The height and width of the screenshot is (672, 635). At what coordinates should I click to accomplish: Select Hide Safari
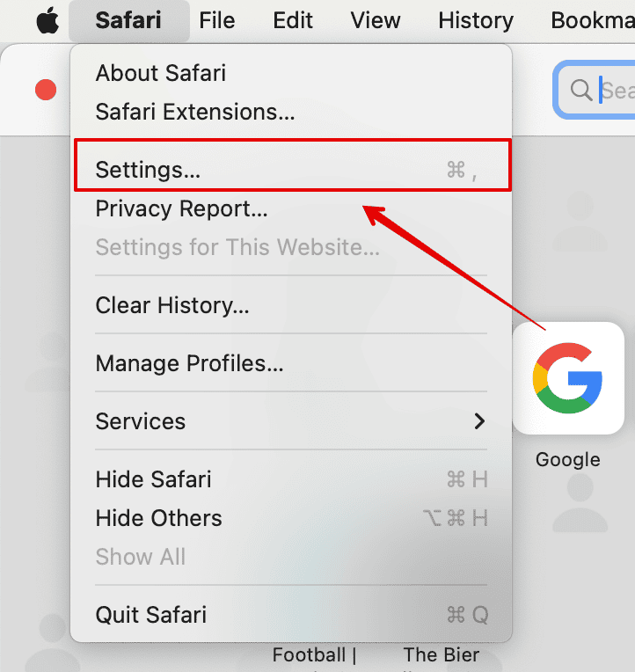point(293,479)
